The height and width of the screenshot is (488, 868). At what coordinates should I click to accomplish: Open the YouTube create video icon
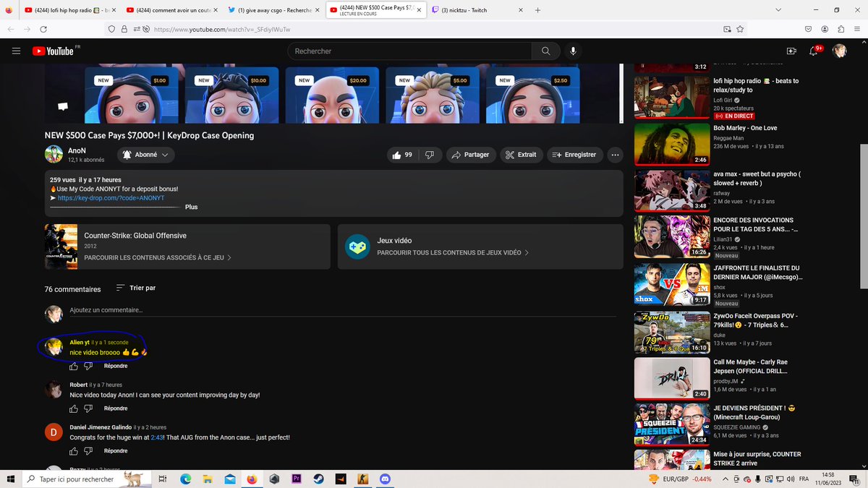click(791, 51)
